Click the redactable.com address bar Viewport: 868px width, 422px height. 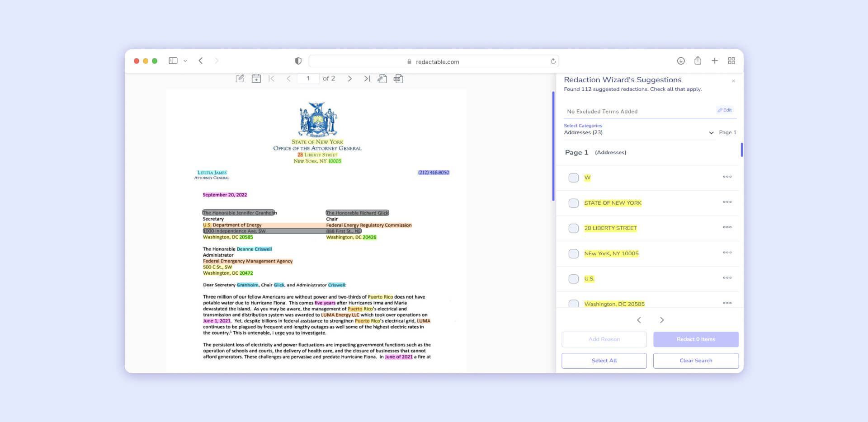tap(434, 61)
